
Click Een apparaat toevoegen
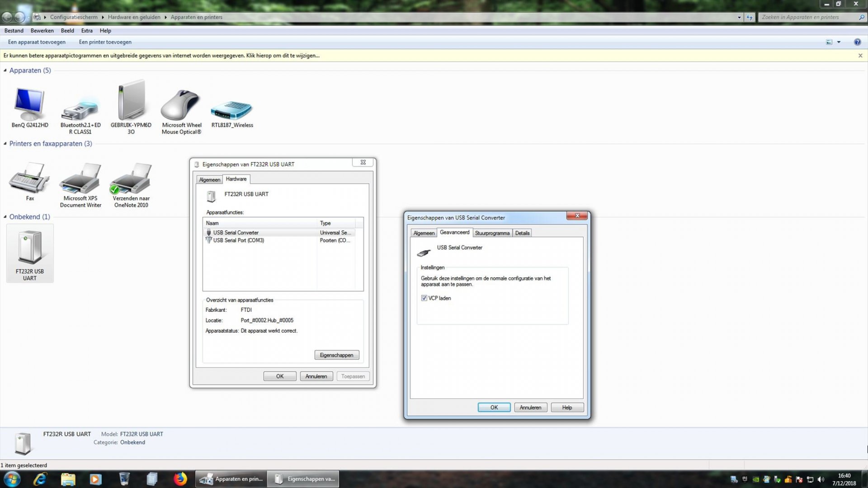pos(37,42)
